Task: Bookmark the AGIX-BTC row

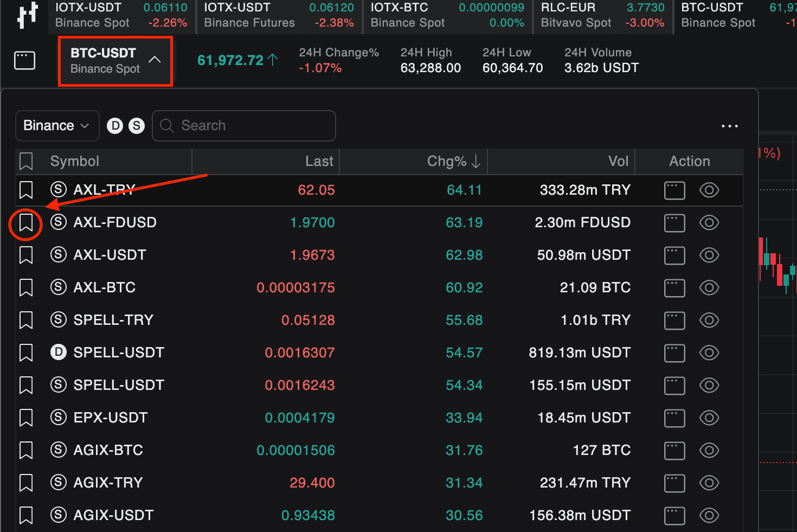Action: (26, 451)
